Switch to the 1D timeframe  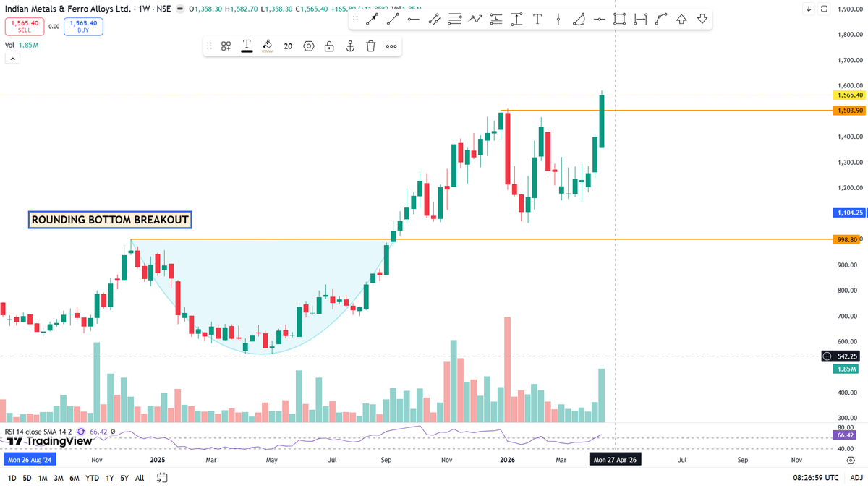(10, 478)
